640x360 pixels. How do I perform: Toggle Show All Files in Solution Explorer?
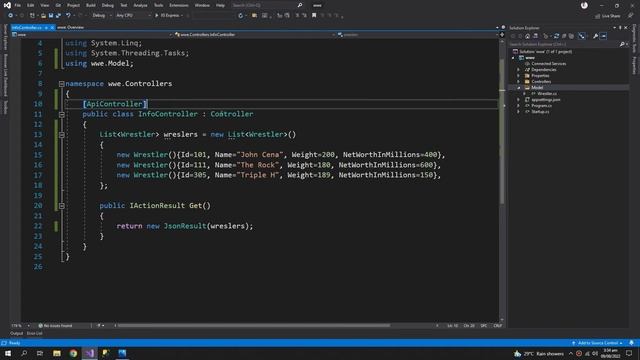[x=571, y=36]
